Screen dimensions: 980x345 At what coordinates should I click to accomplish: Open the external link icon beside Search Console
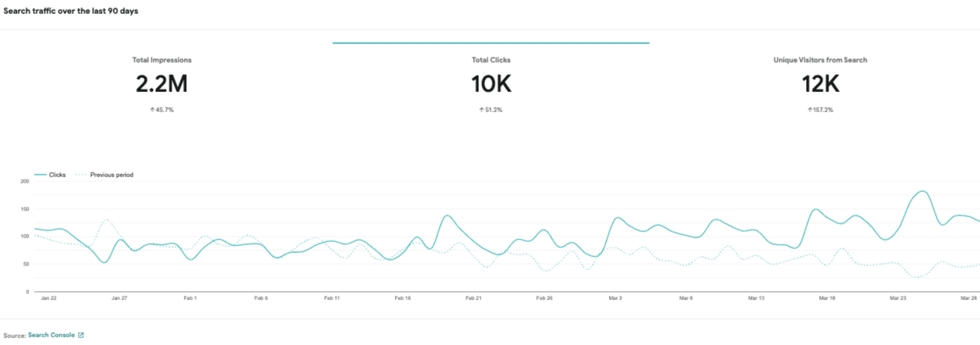point(81,335)
